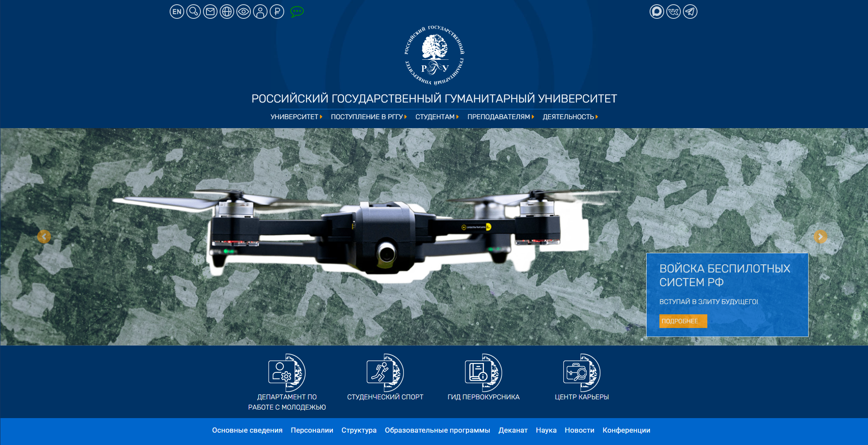Open ЦЕНТР КАРЬЕРЫ link

click(x=582, y=397)
